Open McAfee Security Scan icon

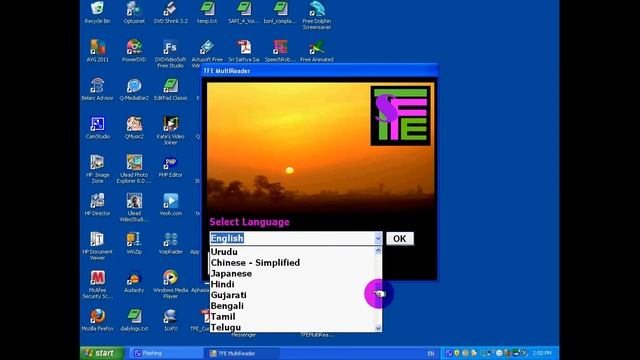coord(97,284)
